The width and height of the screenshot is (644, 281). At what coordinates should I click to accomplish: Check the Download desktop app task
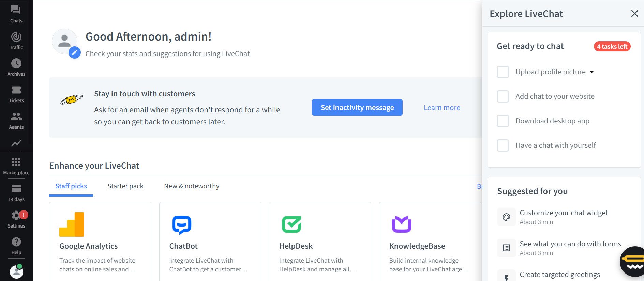[x=503, y=121]
